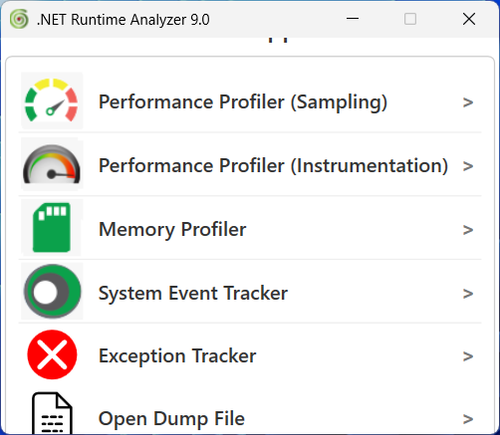Screen dimensions: 500x435
Task: Click the gauge icon for Instrumentation profiler
Action: point(52,164)
